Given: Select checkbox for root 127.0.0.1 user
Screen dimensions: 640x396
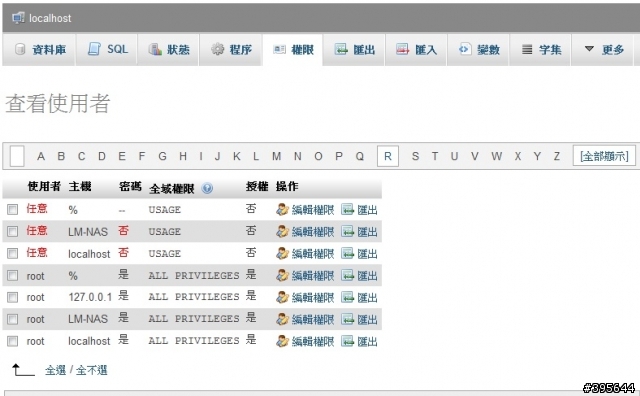Looking at the screenshot, I should 13,297.
